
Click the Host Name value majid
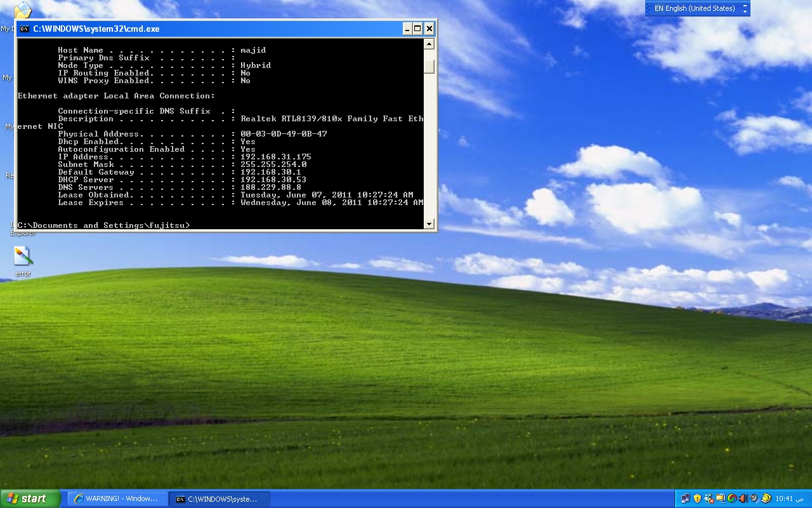point(253,50)
